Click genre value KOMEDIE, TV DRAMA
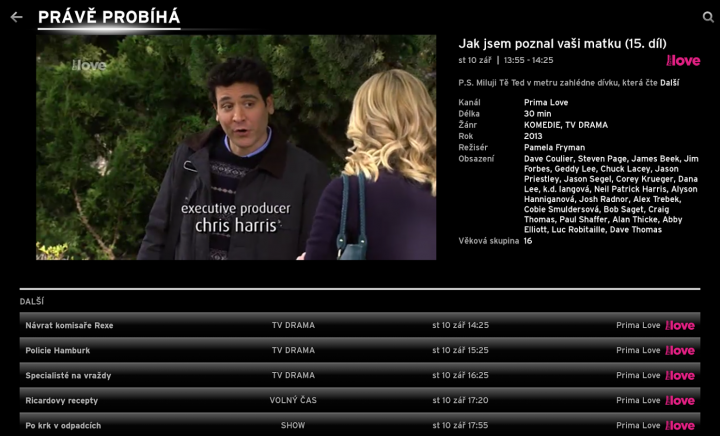 tap(566, 125)
